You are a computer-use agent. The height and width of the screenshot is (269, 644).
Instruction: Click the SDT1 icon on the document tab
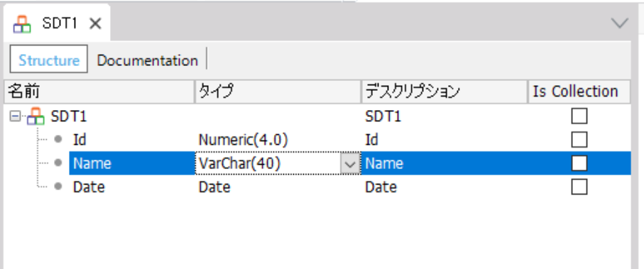pos(22,24)
